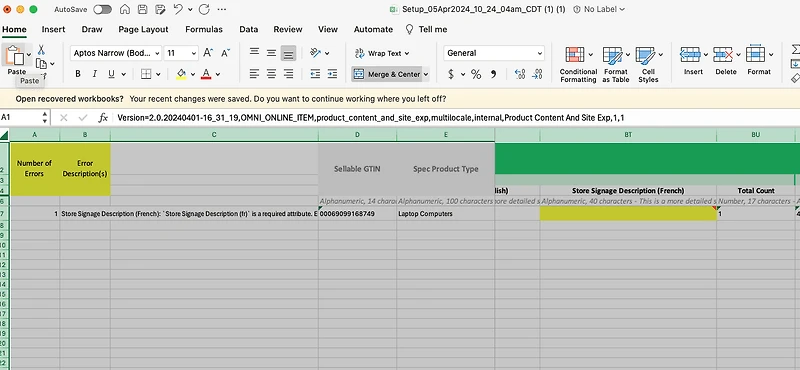The image size is (800, 370).
Task: Toggle bold formatting button
Action: [78, 74]
